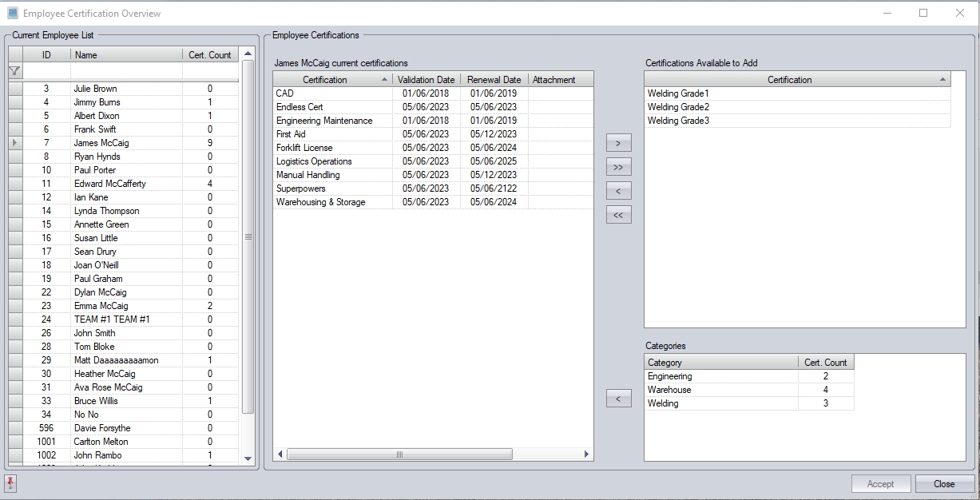Click the single right arrow transfer button
980x500 pixels.
pos(618,144)
